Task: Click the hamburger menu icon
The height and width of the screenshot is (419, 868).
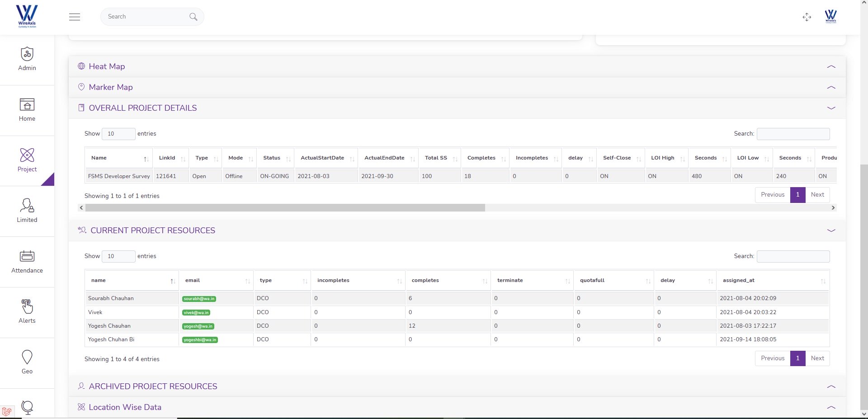Action: click(75, 17)
